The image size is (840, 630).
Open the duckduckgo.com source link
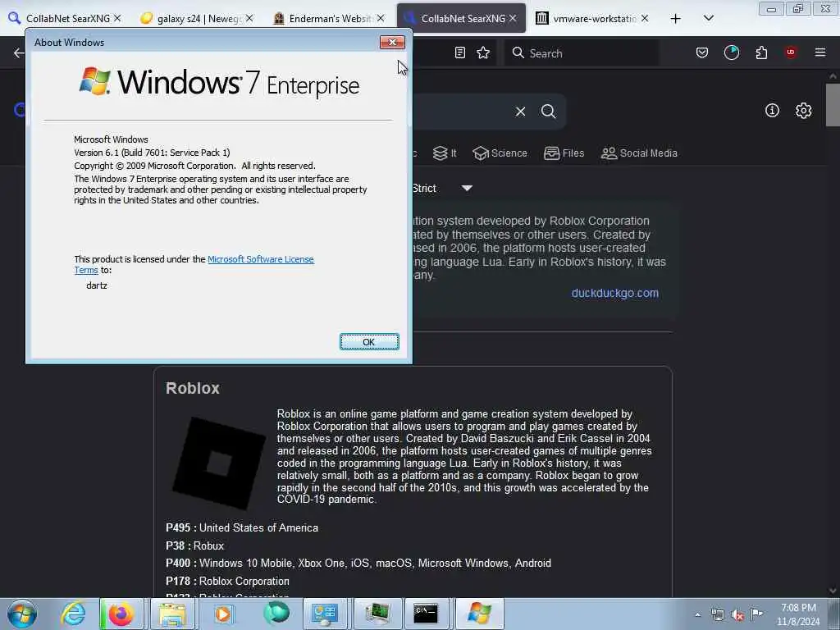(615, 293)
